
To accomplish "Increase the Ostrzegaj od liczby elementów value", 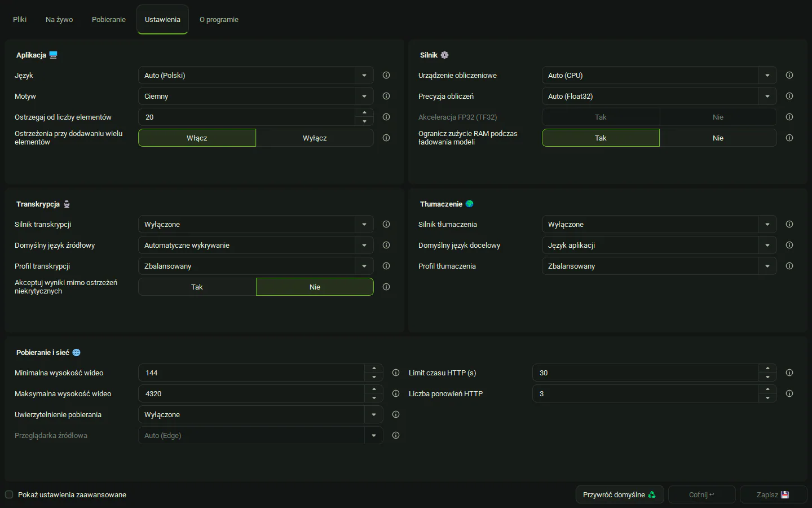I will click(x=364, y=112).
